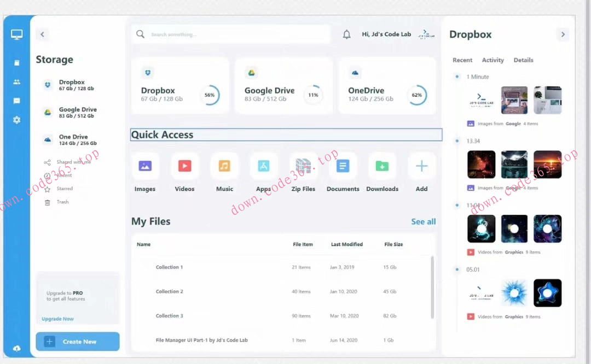Click the Upgrade Now link
This screenshot has height=364, width=591.
point(57,319)
